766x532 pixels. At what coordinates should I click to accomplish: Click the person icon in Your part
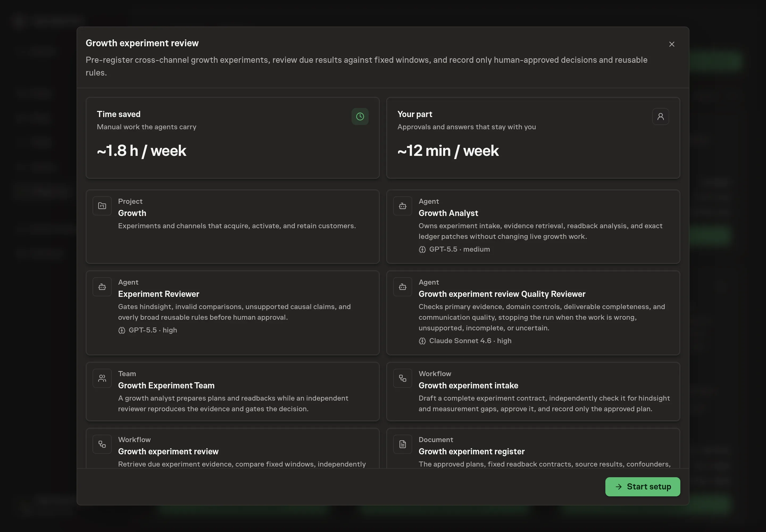(x=660, y=116)
